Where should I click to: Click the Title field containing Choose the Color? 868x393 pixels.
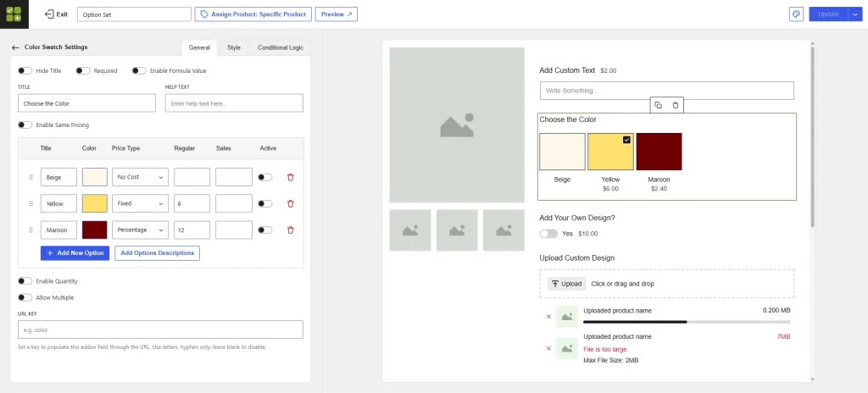[87, 103]
